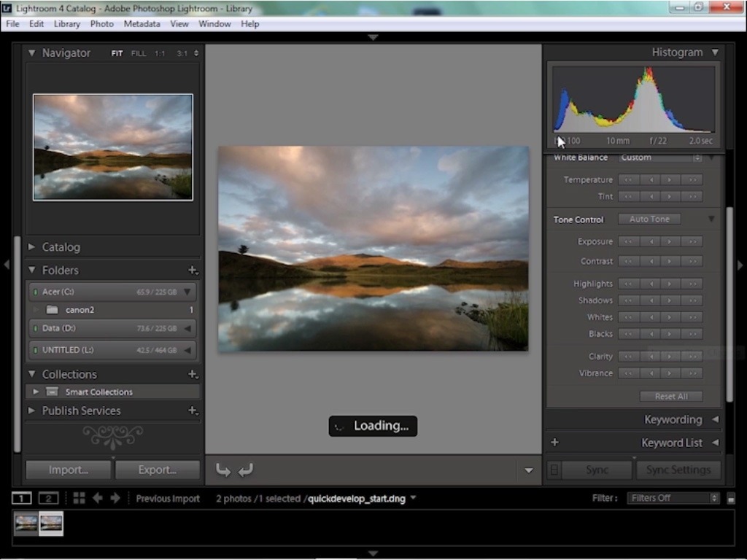Toggle the Sync auto-sync switch
This screenshot has width=747, height=560.
click(x=554, y=470)
